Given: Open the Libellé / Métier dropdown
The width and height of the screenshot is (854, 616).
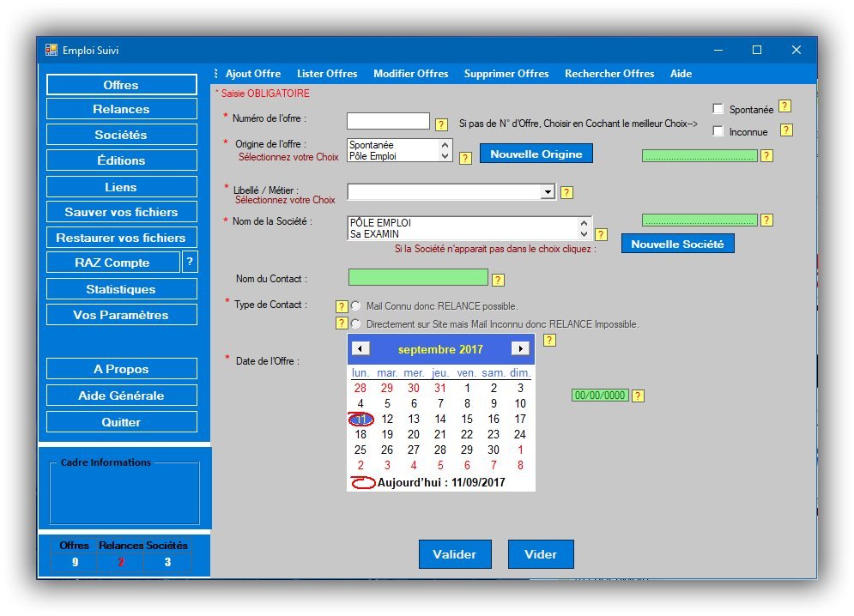Looking at the screenshot, I should [x=548, y=192].
